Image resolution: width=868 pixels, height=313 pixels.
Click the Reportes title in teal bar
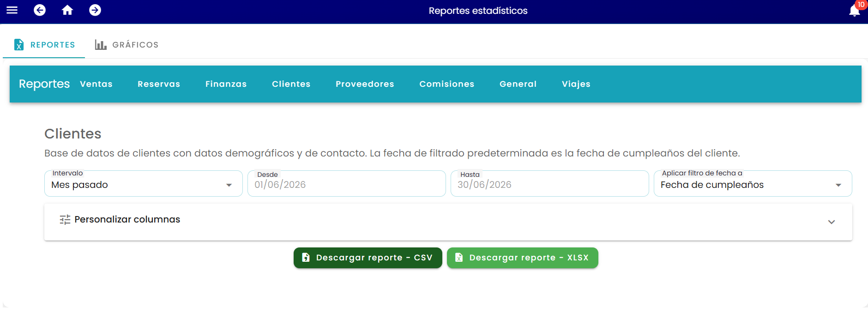tap(44, 84)
